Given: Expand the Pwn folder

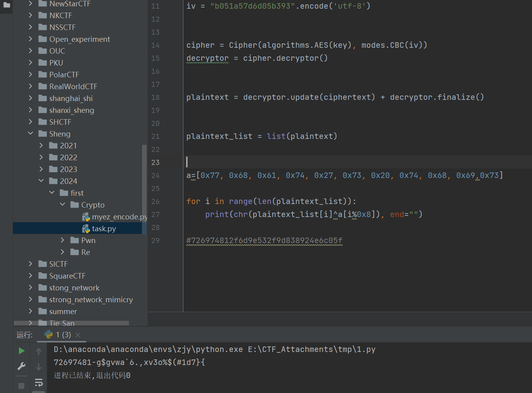Looking at the screenshot, I should pyautogui.click(x=62, y=240).
